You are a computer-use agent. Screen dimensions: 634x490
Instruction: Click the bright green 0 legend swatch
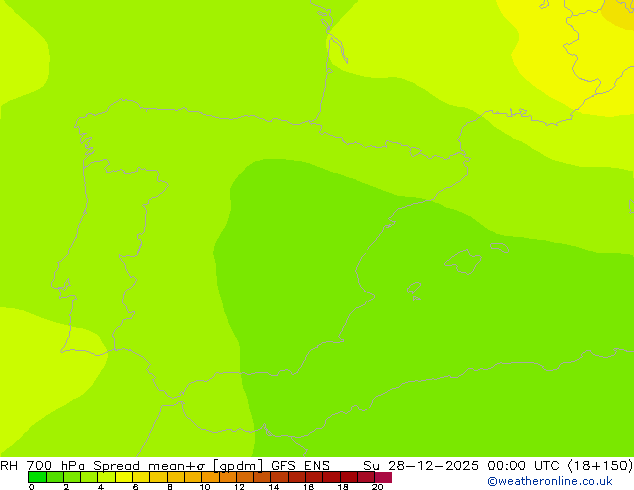(x=37, y=477)
